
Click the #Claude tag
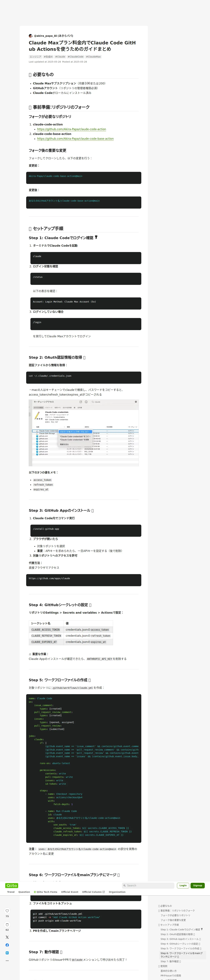tap(60, 57)
